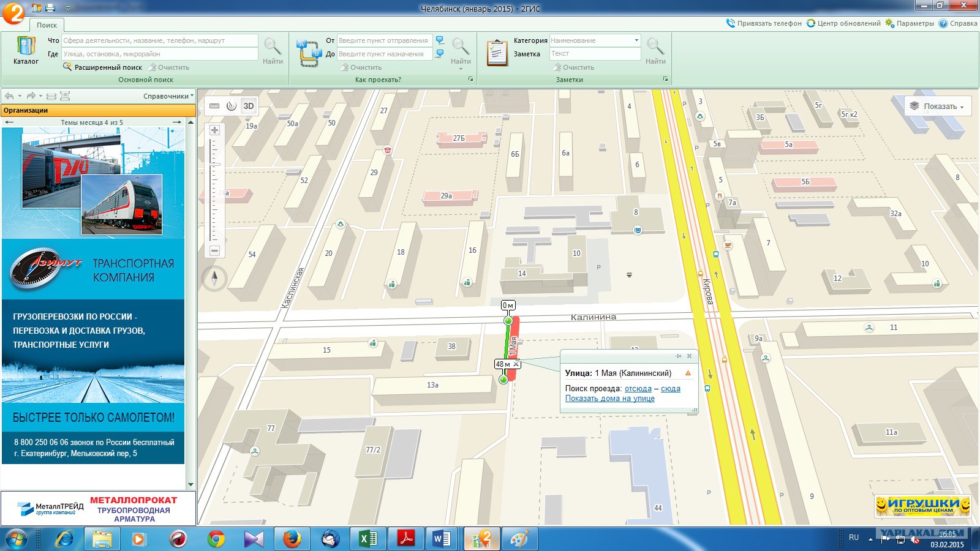980x551 pixels.
Task: Click Найти in the Основной поиск group
Action: (273, 51)
